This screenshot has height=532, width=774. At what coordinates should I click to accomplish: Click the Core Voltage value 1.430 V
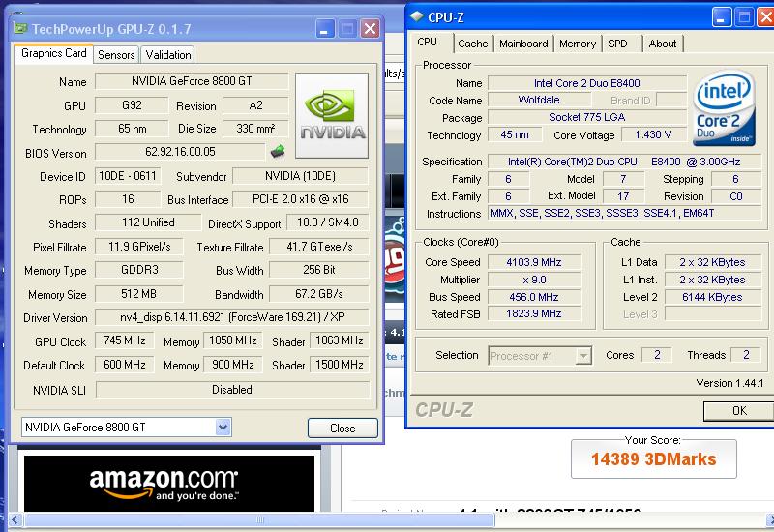653,134
